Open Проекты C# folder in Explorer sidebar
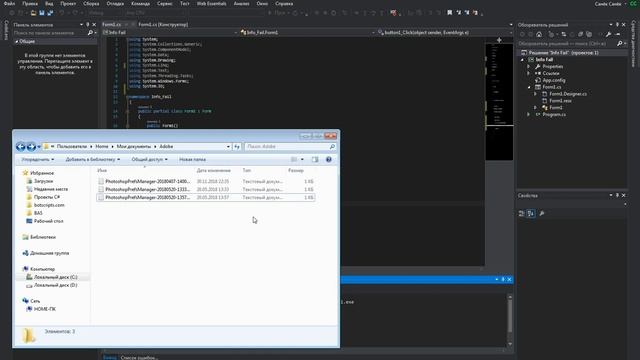The height and width of the screenshot is (360, 640). click(47, 197)
